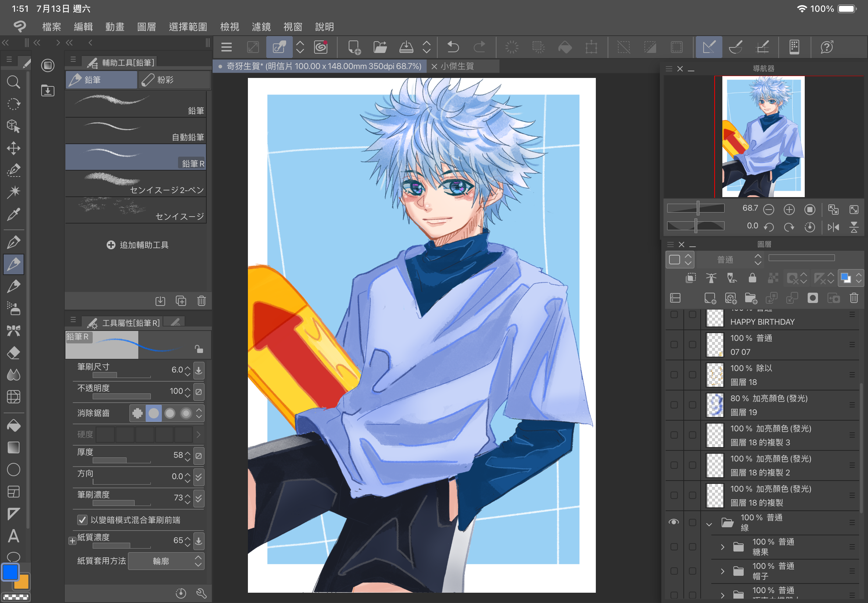
Task: Select the センイスージ brush
Action: tap(136, 210)
